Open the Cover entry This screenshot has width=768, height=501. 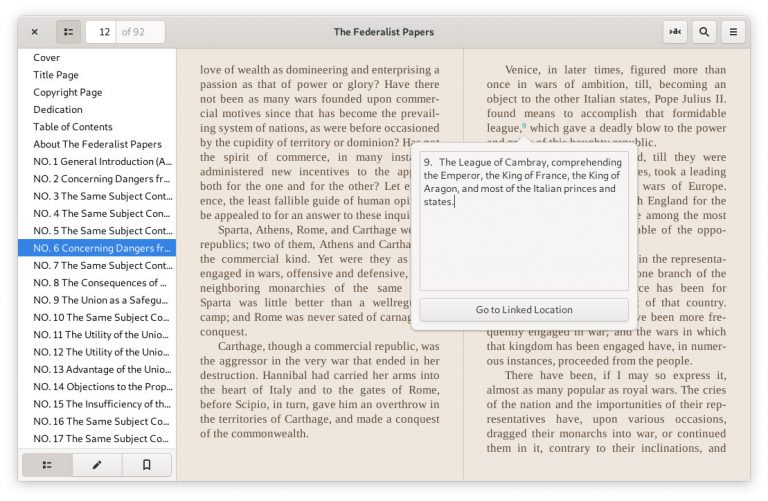pos(97,57)
